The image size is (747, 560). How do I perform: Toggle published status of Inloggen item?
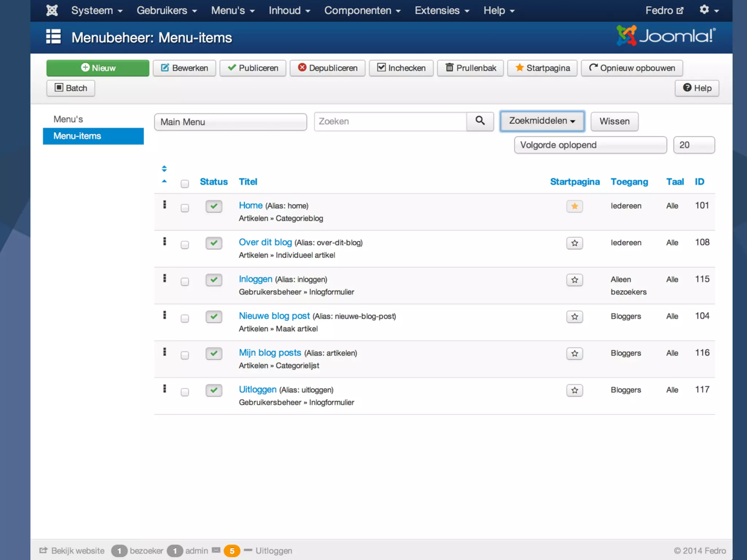214,280
